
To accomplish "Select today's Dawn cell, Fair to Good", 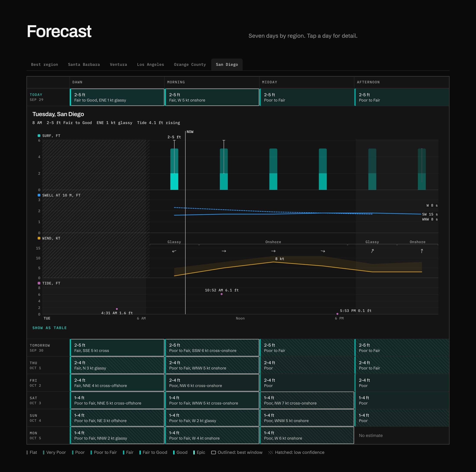I will pyautogui.click(x=117, y=97).
